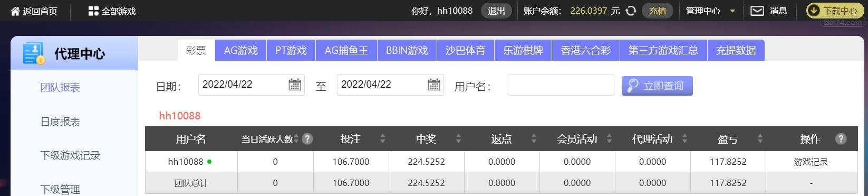Sort by the 中奖 column arrows
The image size is (868, 196).
click(458, 139)
